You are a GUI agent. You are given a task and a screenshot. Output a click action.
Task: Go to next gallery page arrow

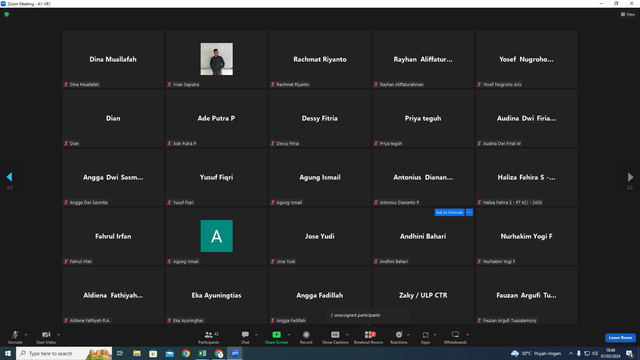(630, 177)
